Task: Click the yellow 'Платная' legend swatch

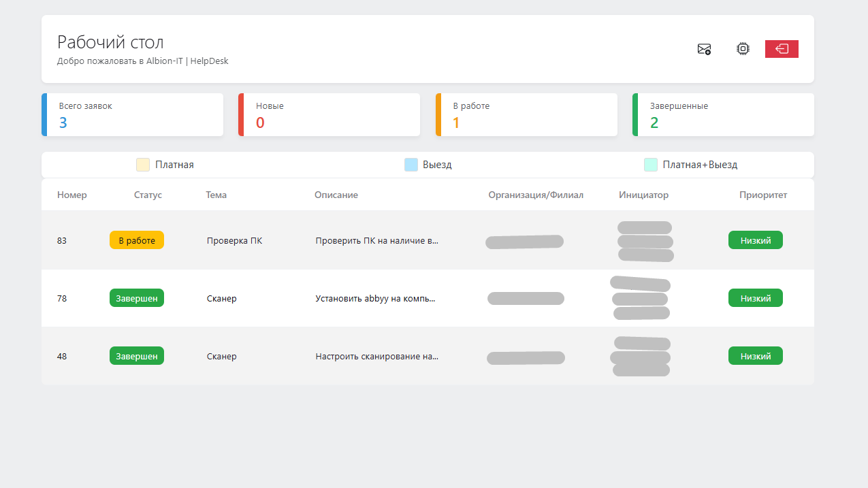Action: click(143, 165)
